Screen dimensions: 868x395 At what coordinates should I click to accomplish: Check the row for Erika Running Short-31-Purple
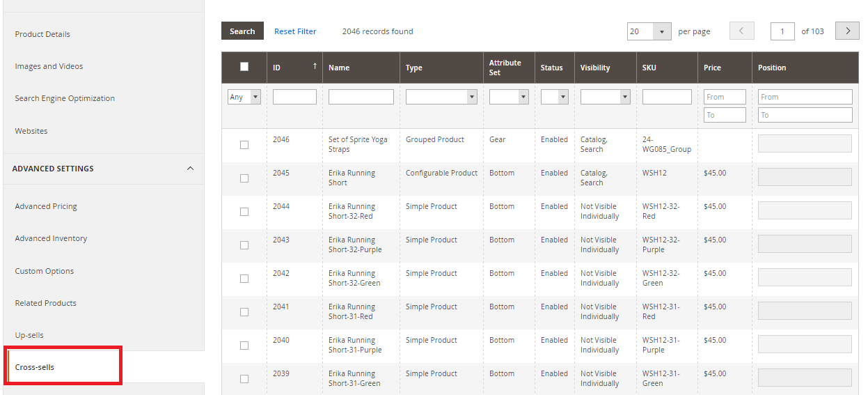tap(244, 346)
